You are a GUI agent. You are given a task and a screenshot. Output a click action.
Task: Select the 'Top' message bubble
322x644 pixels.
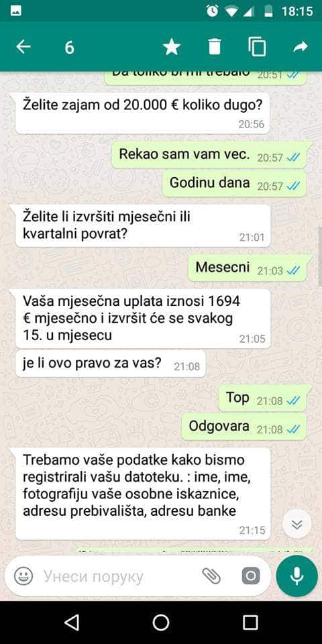(263, 398)
